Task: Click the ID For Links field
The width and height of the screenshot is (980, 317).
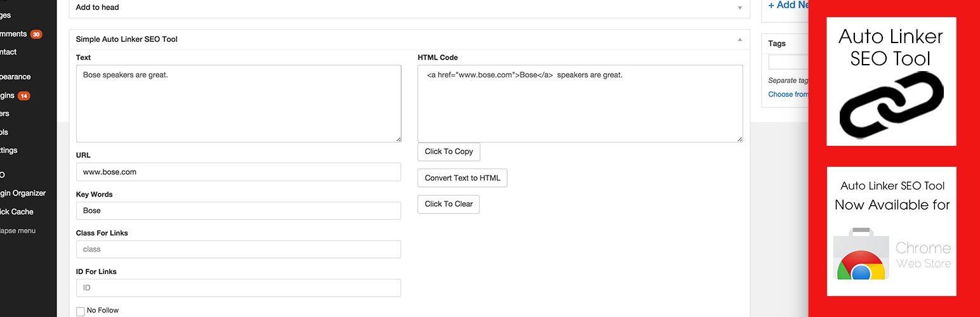Action: (x=239, y=288)
